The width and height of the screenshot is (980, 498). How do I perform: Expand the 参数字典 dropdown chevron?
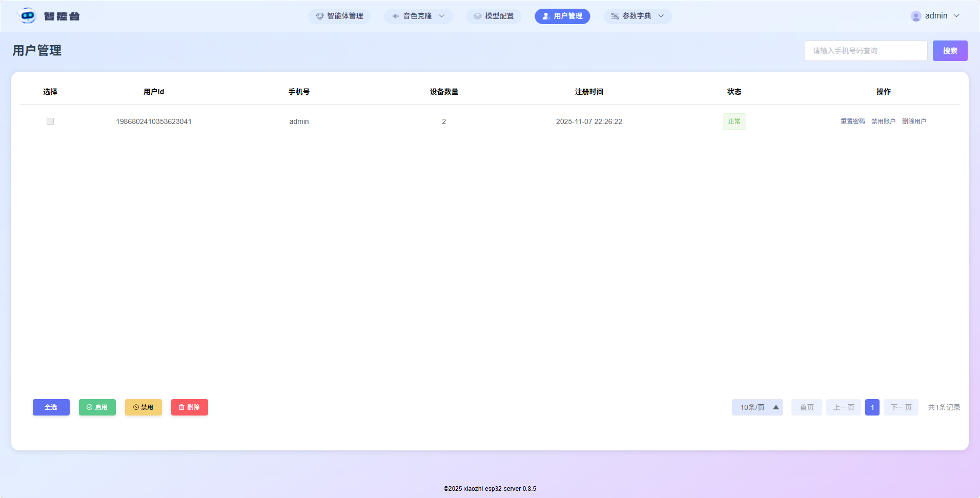point(661,16)
